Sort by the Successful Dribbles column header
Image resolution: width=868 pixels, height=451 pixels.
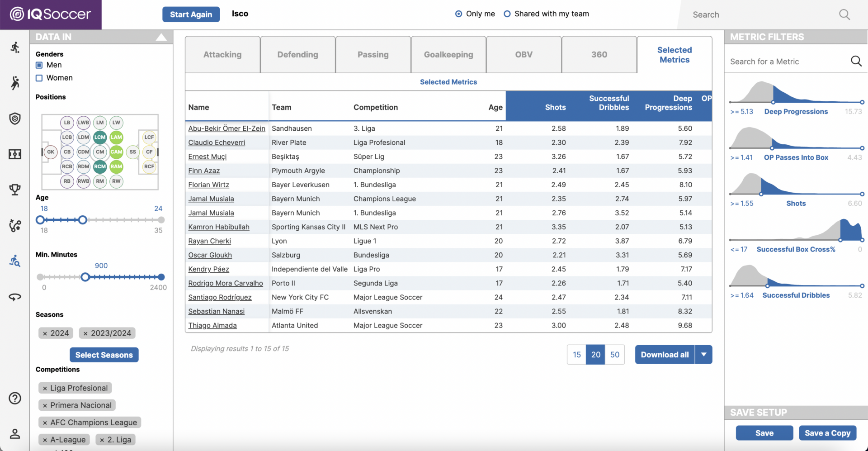coord(609,103)
